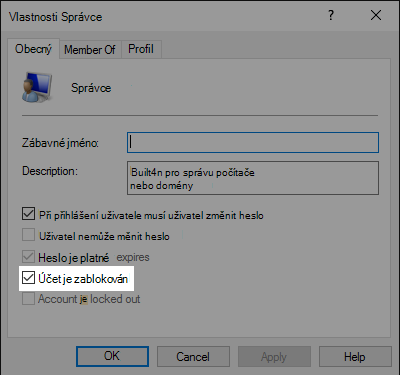Viewport: 400px width, 375px height.
Task: Toggle the 'Account je locked out' checkbox
Action: pos(28,299)
